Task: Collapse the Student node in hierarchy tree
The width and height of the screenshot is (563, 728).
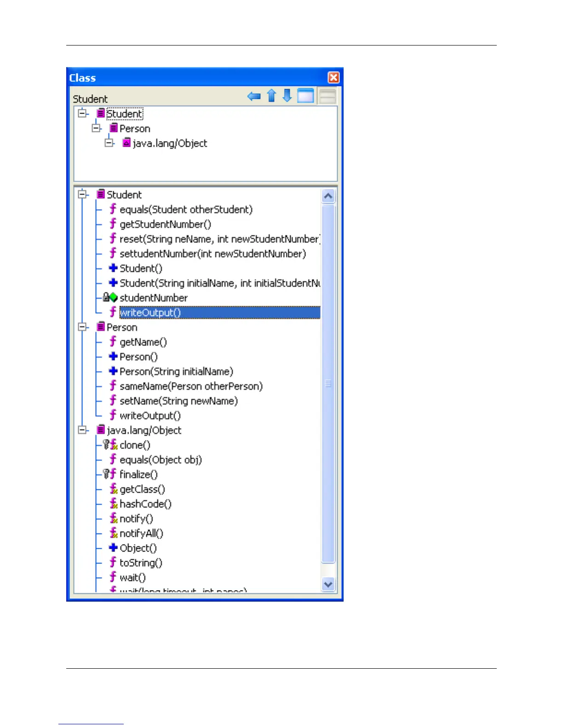Action: (x=83, y=113)
